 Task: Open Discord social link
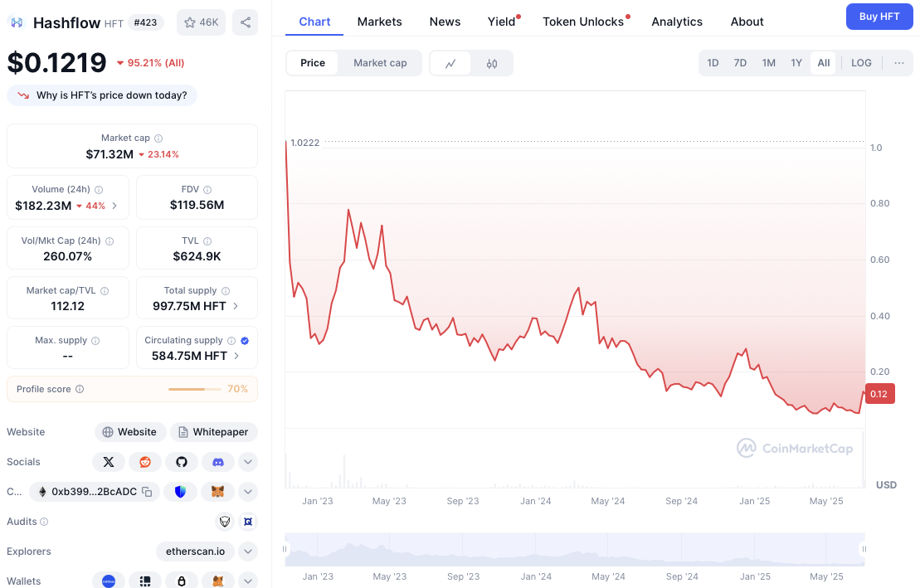click(217, 462)
